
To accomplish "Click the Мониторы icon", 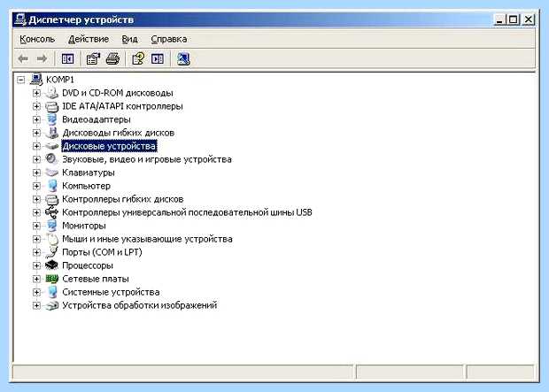I will [52, 226].
